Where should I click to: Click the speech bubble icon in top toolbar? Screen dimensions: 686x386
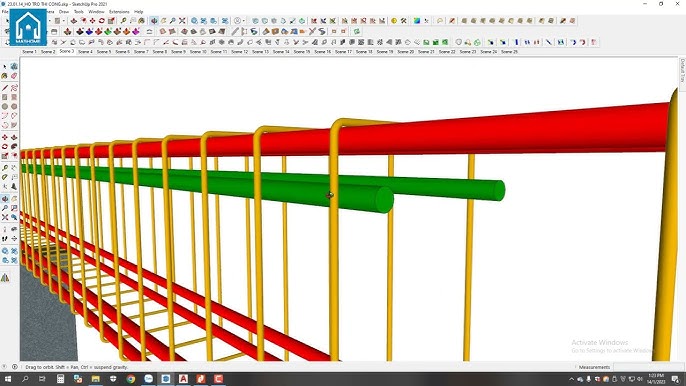(x=440, y=21)
